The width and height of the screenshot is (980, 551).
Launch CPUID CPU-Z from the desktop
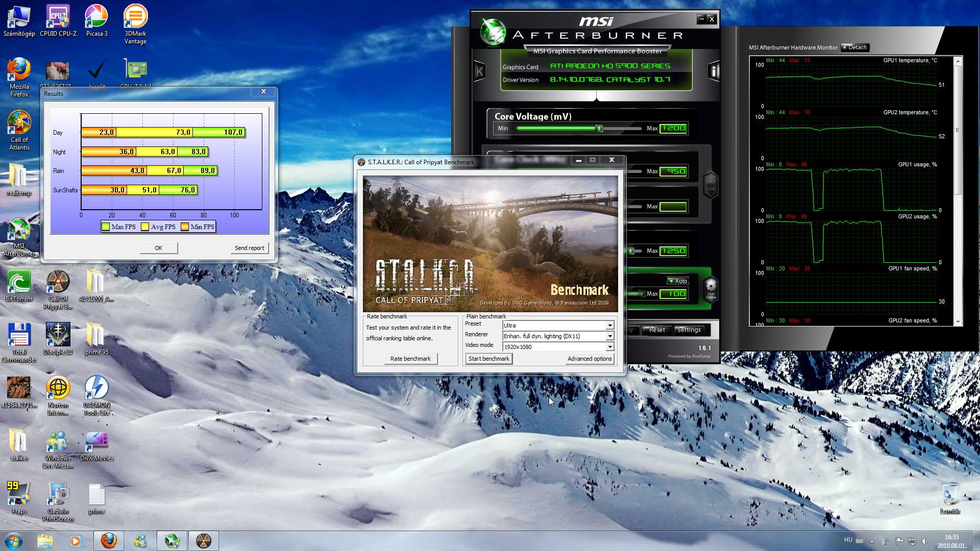point(58,21)
